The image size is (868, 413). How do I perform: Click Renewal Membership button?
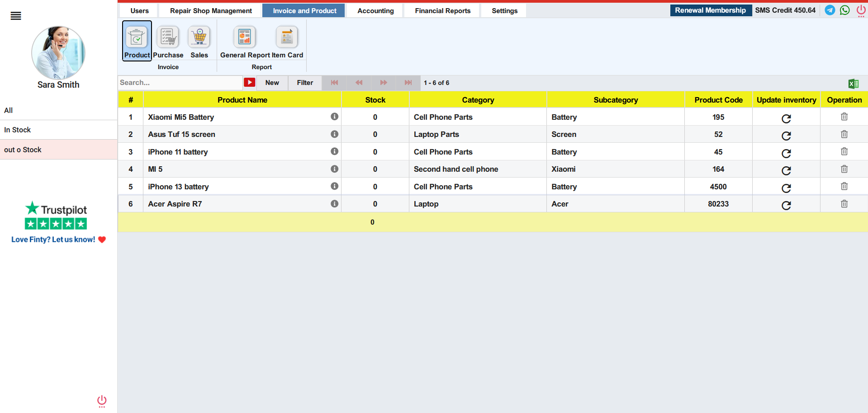(710, 10)
